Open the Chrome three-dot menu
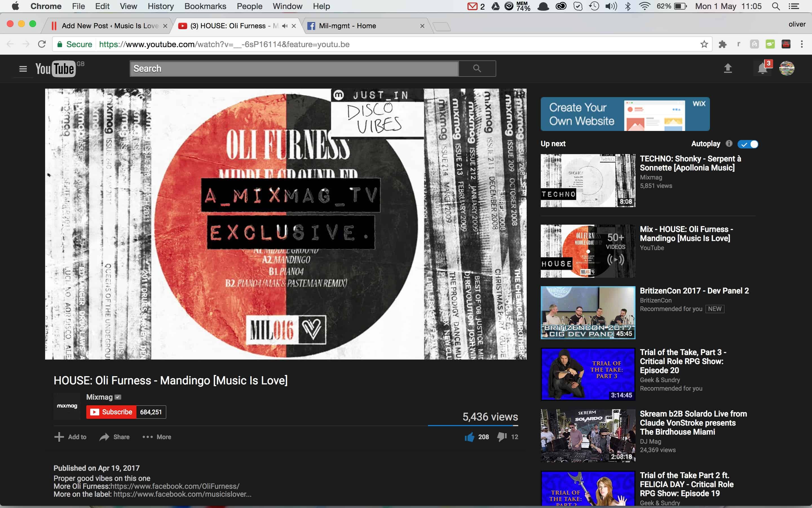This screenshot has height=508, width=812. click(x=802, y=44)
